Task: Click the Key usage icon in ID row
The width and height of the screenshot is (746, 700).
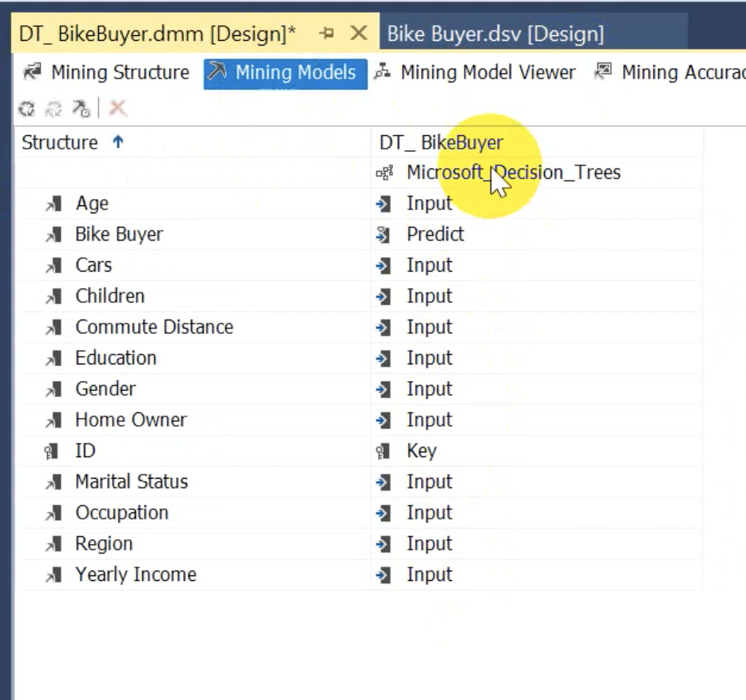Action: pos(383,451)
